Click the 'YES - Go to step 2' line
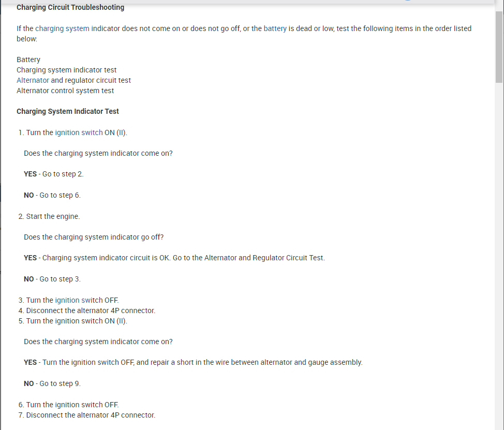Image resolution: width=504 pixels, height=430 pixels. (53, 174)
